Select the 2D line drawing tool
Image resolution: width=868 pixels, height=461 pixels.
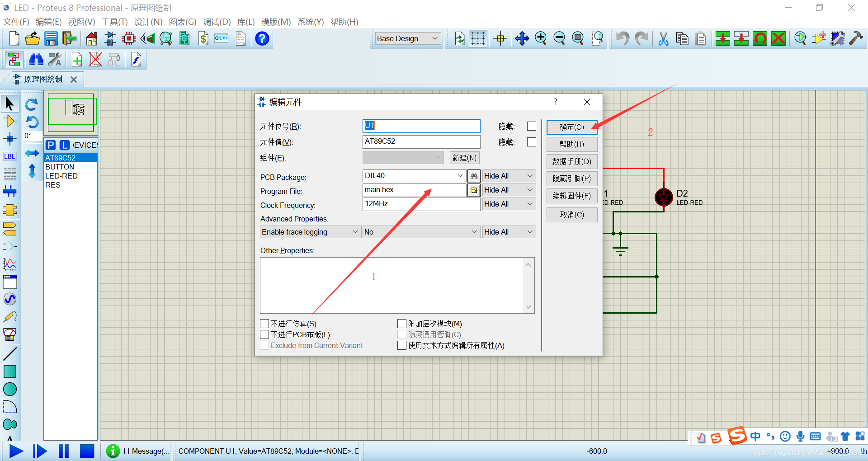pyautogui.click(x=9, y=353)
